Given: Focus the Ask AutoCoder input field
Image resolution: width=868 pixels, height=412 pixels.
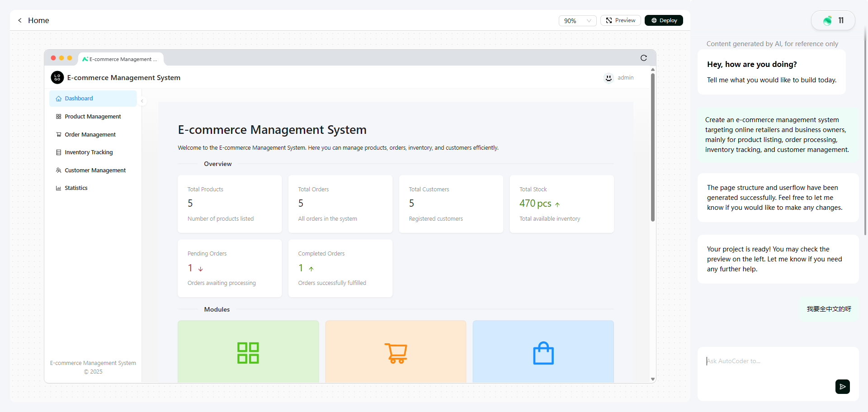Looking at the screenshot, I should (778, 361).
